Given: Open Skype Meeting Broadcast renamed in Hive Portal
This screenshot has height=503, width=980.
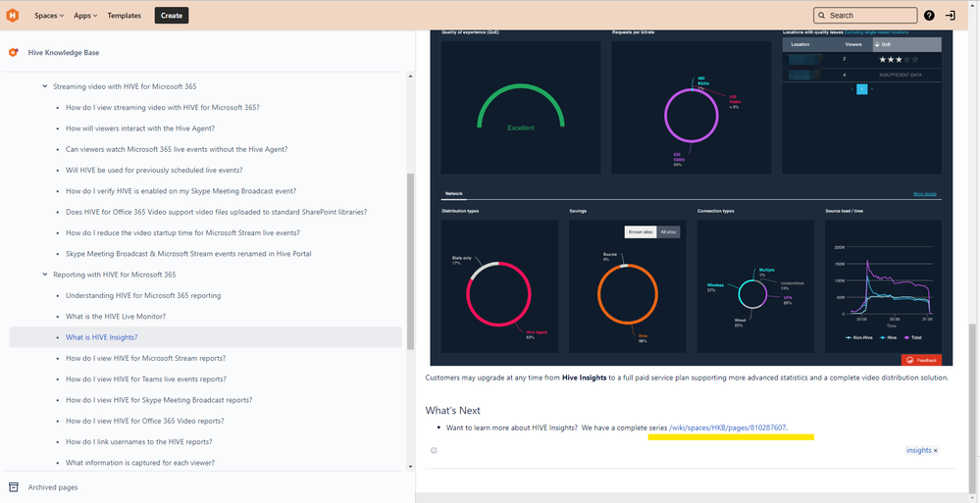Looking at the screenshot, I should tap(188, 254).
